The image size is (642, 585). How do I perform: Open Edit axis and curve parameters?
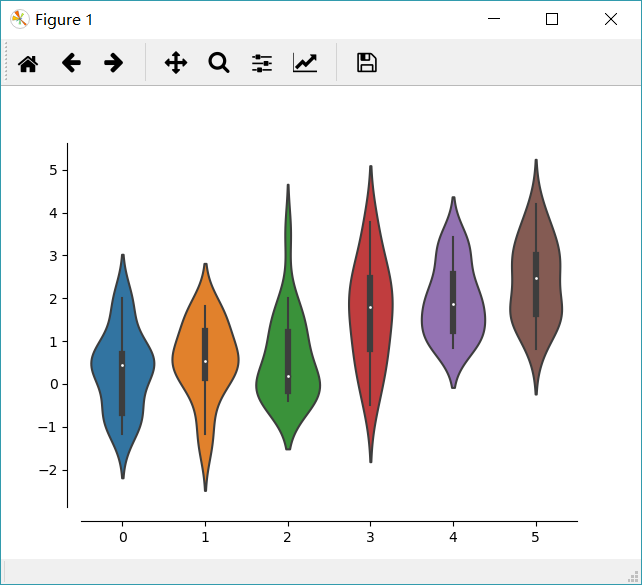click(305, 63)
